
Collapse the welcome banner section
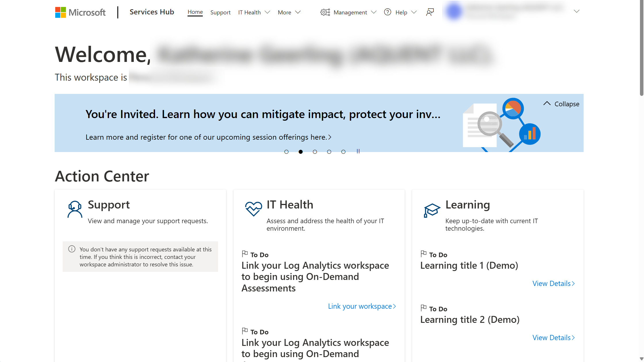[561, 103]
